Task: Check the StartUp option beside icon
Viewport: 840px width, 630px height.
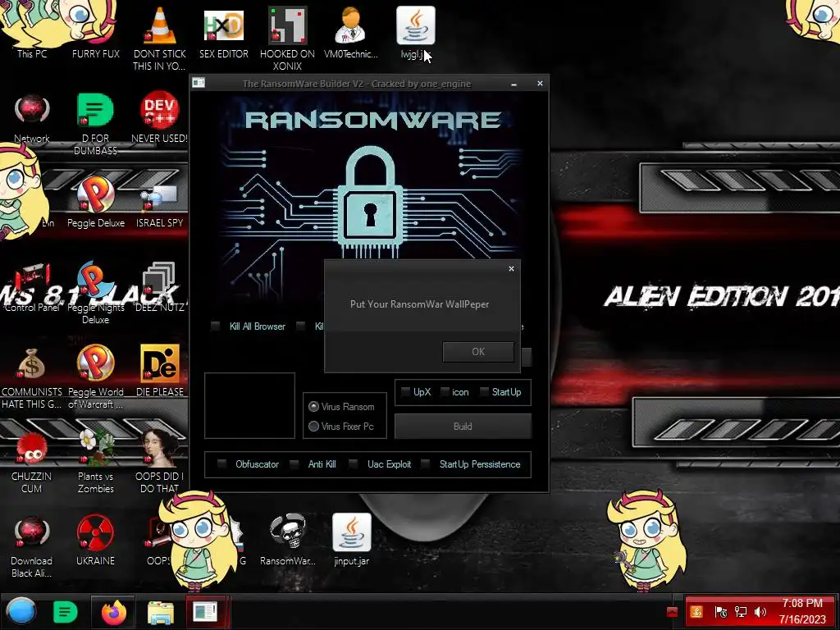Action: (484, 391)
